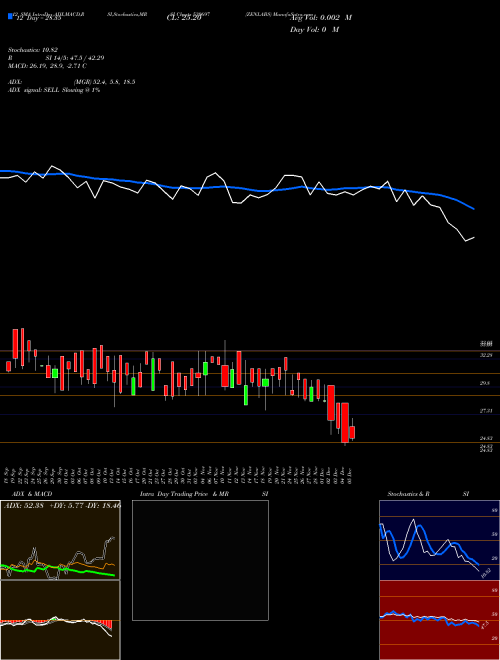Click the last red candlestick on the chart
Viewport: 500px width, 660px height.
pos(352,432)
